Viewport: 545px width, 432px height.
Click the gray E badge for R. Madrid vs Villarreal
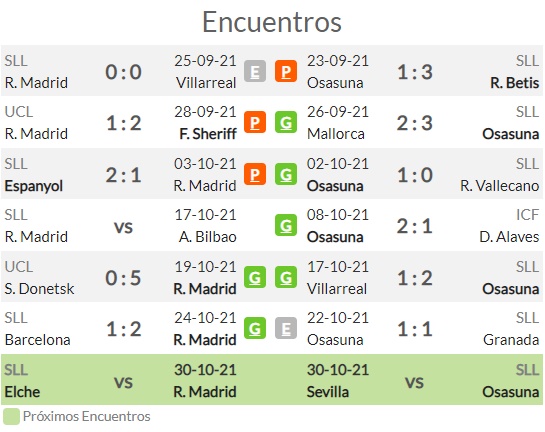255,71
